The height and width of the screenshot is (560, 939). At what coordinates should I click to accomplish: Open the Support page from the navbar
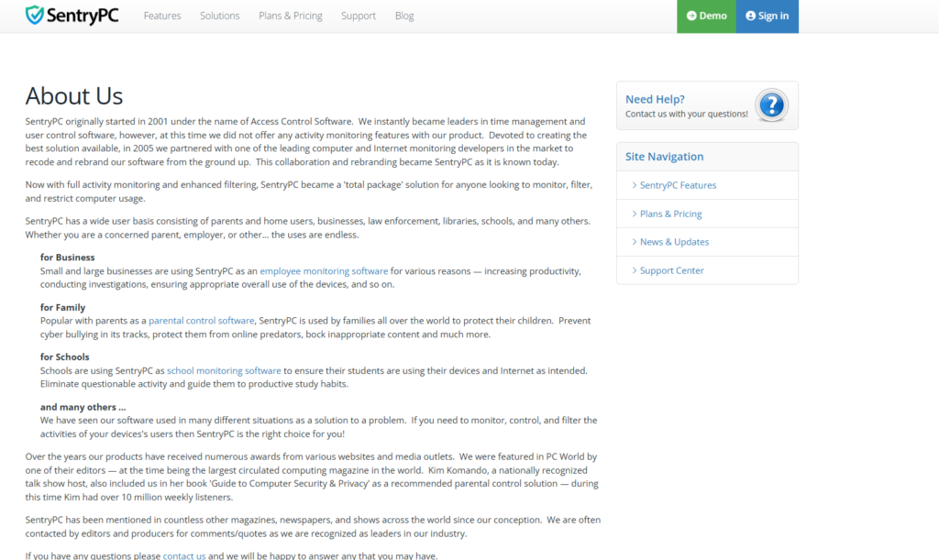[x=359, y=16]
